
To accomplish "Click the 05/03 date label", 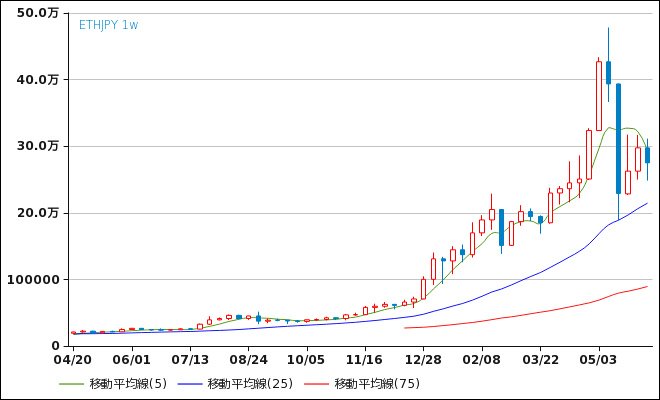I will [x=599, y=360].
